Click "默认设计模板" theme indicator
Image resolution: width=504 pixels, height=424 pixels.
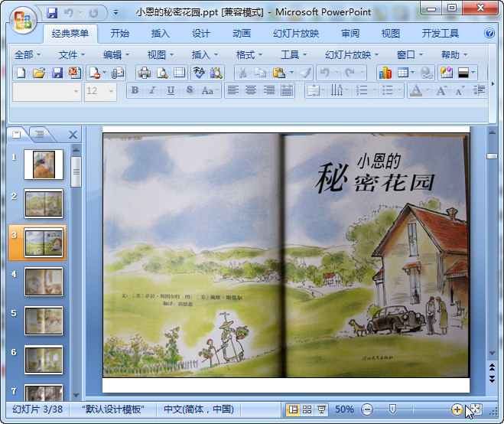[113, 409]
